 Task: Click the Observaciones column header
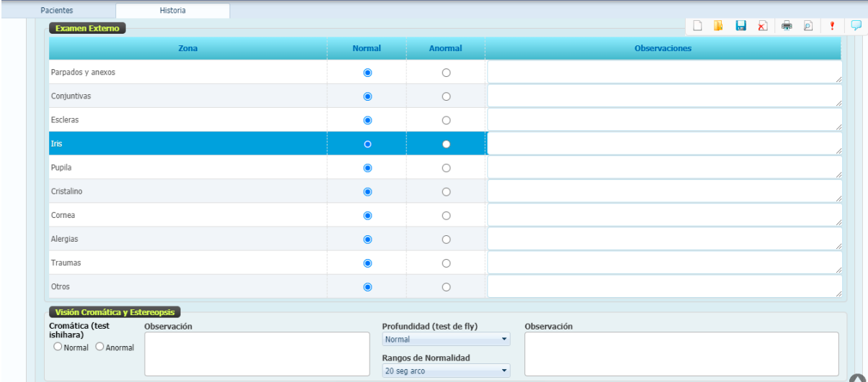(x=663, y=48)
